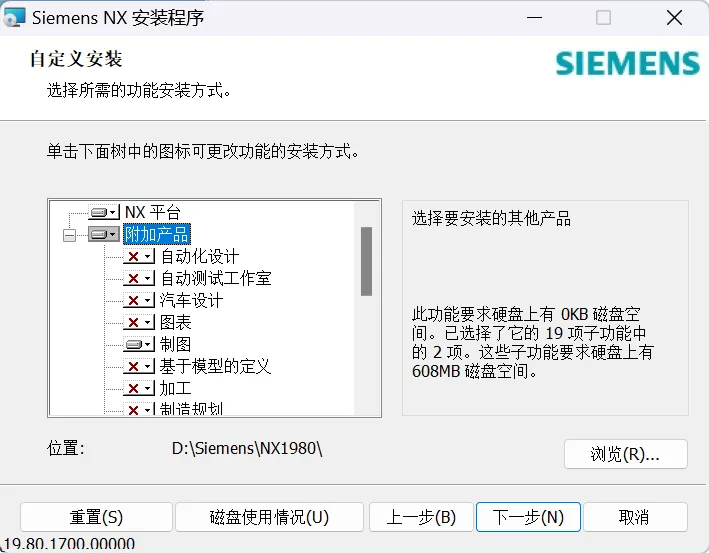Select the 自动测试工作室 feature label
The height and width of the screenshot is (553, 709).
[x=216, y=278]
